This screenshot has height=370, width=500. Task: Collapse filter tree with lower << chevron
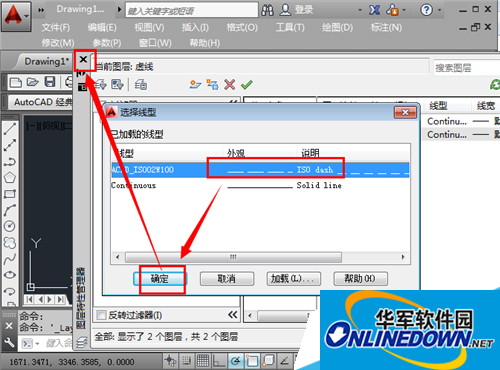tap(233, 314)
